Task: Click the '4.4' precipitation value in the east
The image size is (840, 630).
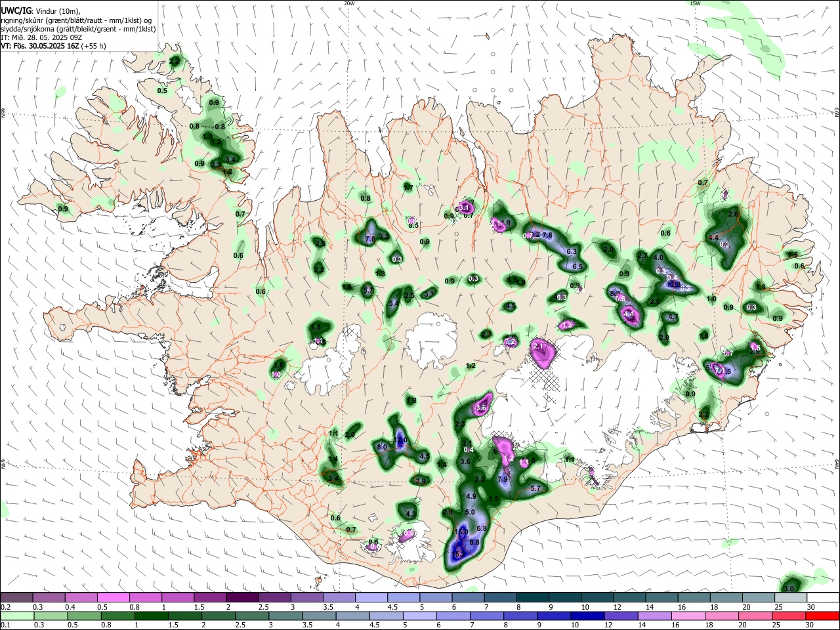Action: (713, 238)
